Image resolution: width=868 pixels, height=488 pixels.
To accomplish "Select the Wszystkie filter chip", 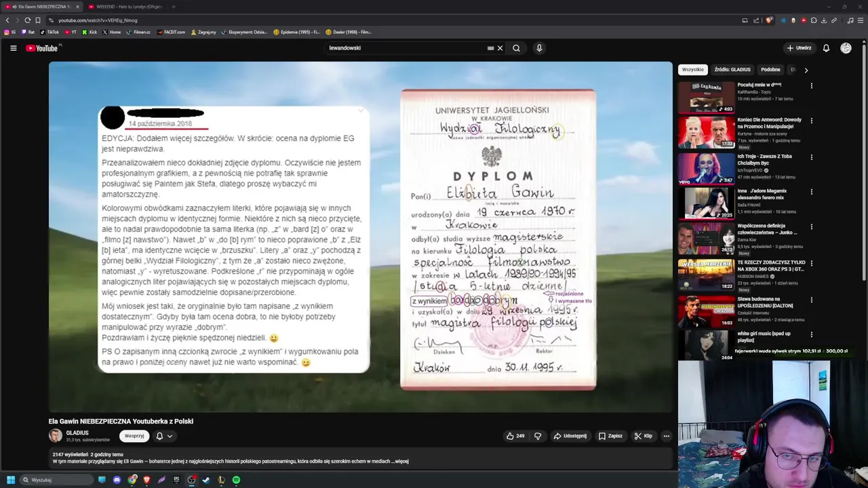I will (x=692, y=70).
